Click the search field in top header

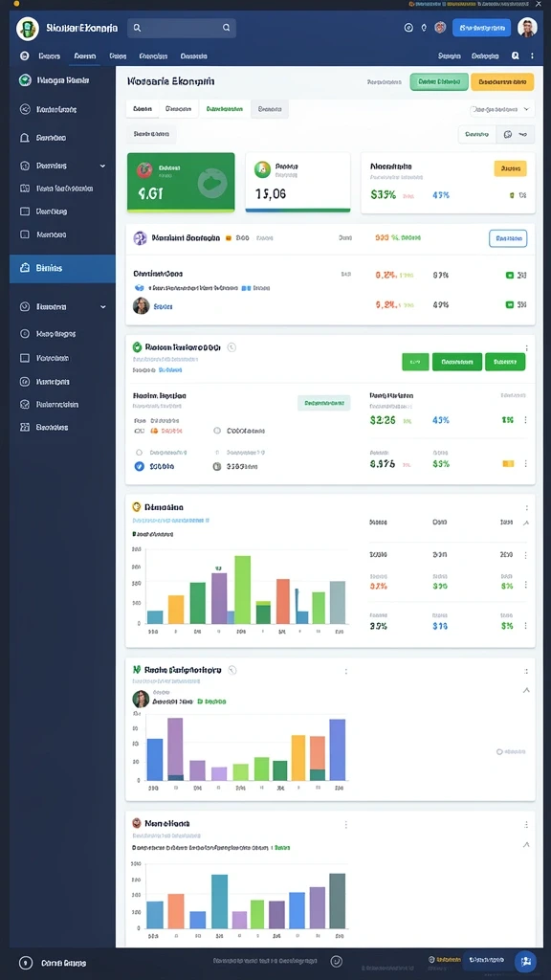click(182, 28)
